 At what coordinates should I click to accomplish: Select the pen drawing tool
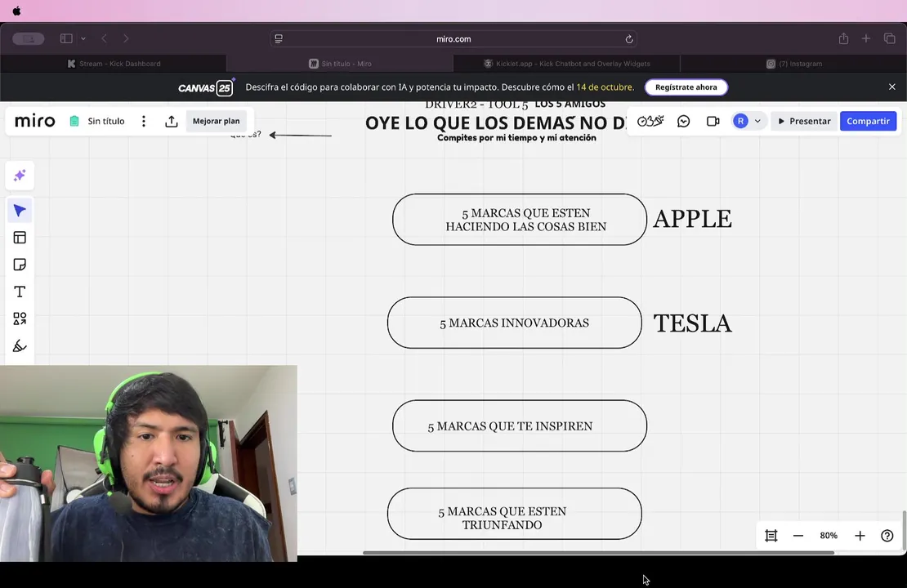[20, 345]
